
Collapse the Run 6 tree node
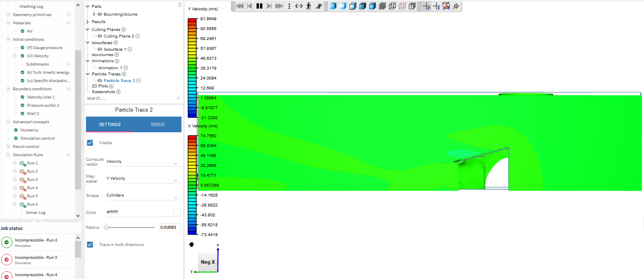(15, 204)
